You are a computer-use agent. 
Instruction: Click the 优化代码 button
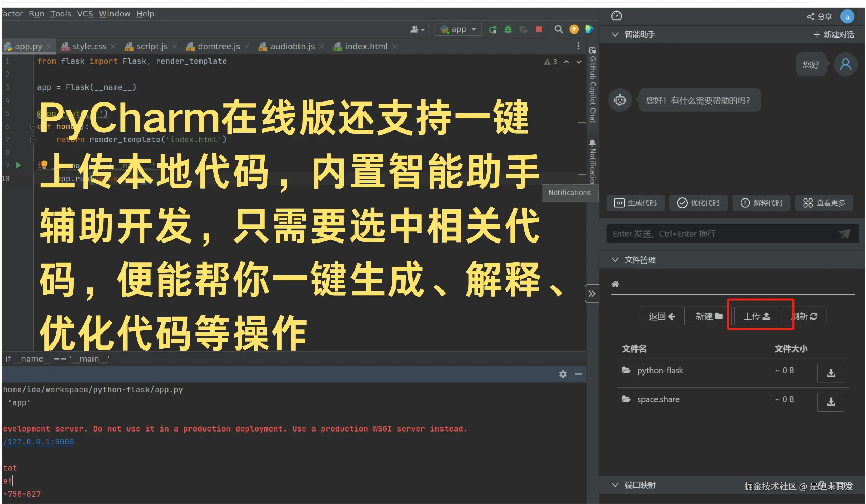point(698,203)
